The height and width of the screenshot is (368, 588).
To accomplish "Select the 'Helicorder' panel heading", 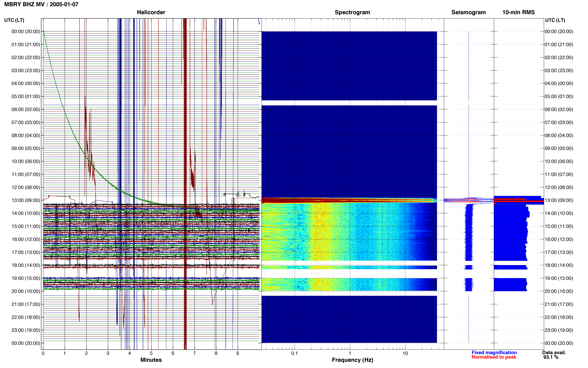I will (151, 12).
